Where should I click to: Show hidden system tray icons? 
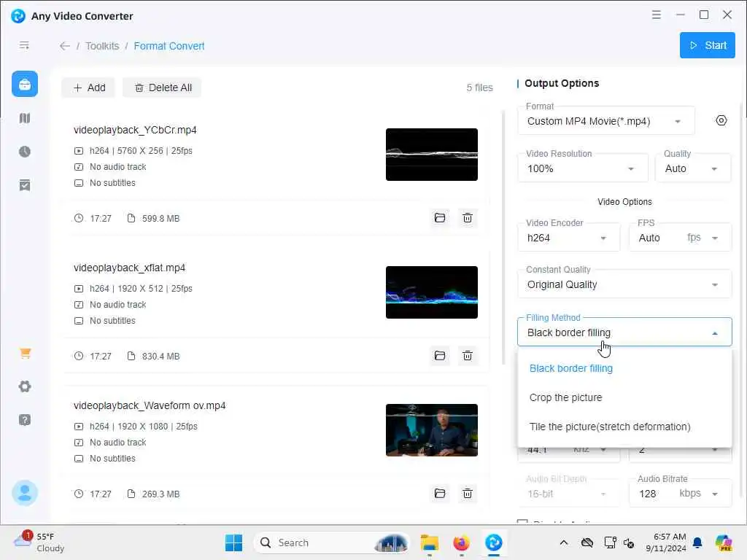pos(564,542)
